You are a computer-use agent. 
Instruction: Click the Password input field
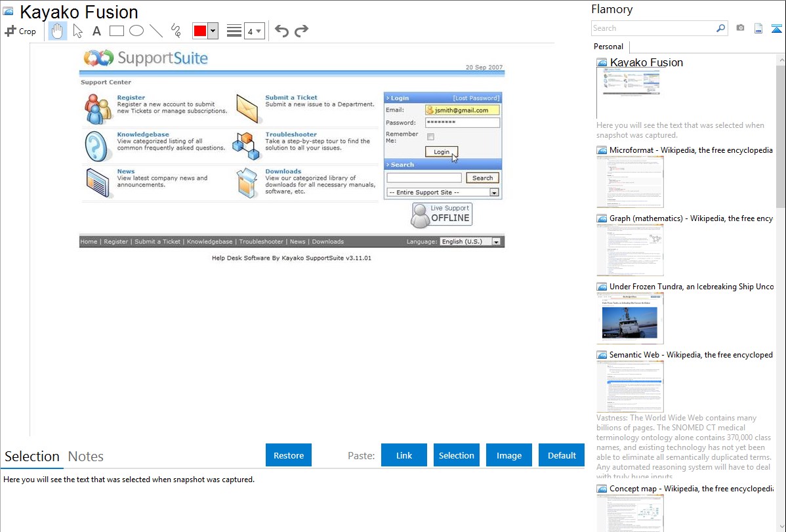462,123
